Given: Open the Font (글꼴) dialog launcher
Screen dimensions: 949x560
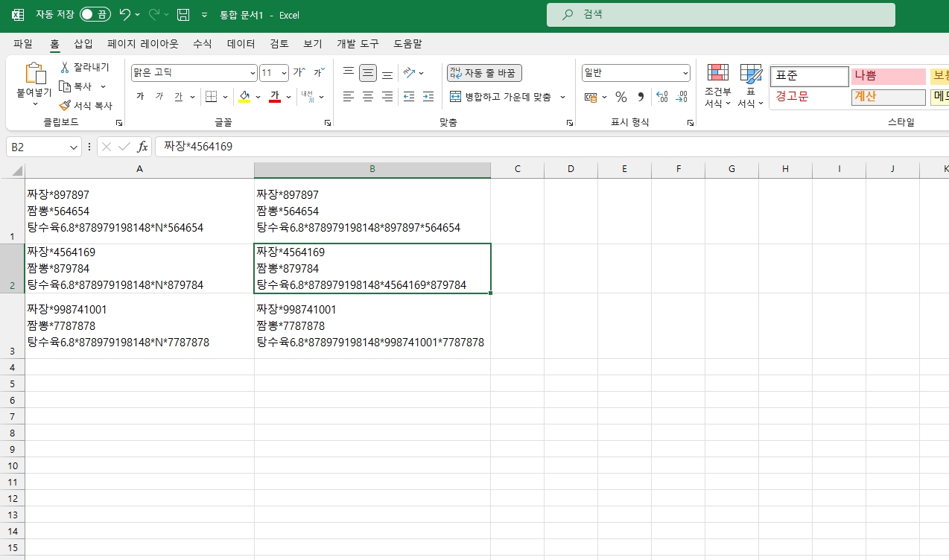Looking at the screenshot, I should click(x=327, y=123).
